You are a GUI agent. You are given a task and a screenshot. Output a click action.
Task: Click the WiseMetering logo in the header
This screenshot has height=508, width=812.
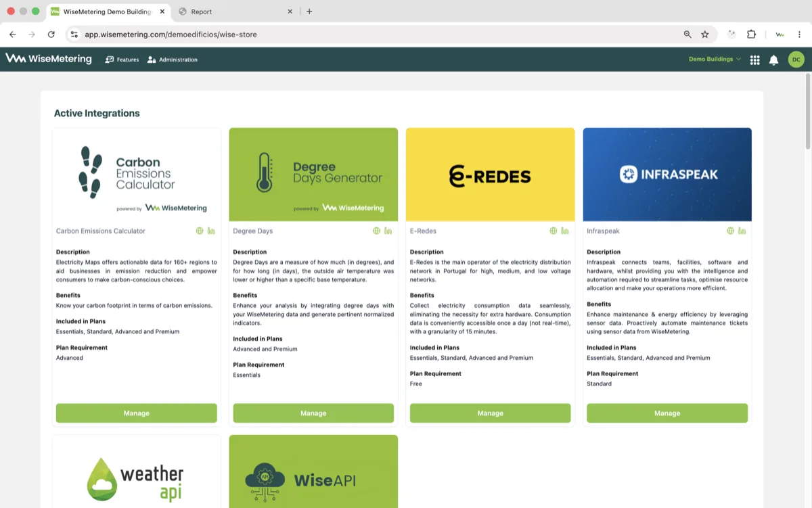click(49, 59)
